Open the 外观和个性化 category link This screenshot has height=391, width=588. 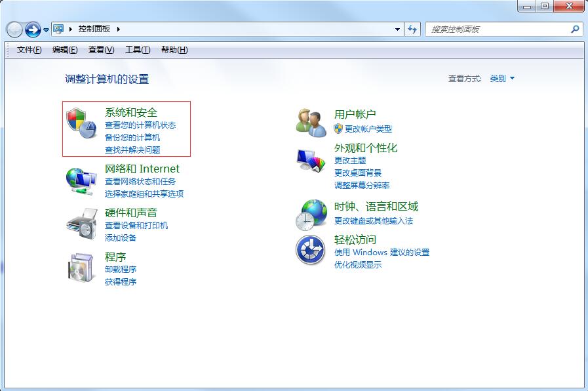pyautogui.click(x=366, y=148)
